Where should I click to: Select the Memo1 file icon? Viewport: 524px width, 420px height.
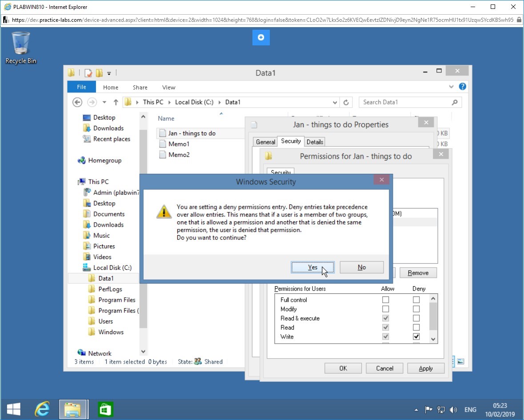(163, 144)
